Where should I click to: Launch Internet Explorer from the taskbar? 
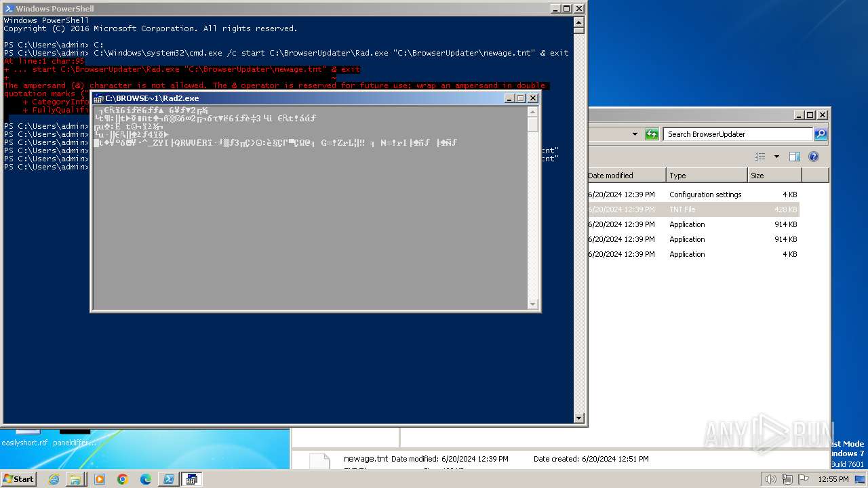coord(54,479)
